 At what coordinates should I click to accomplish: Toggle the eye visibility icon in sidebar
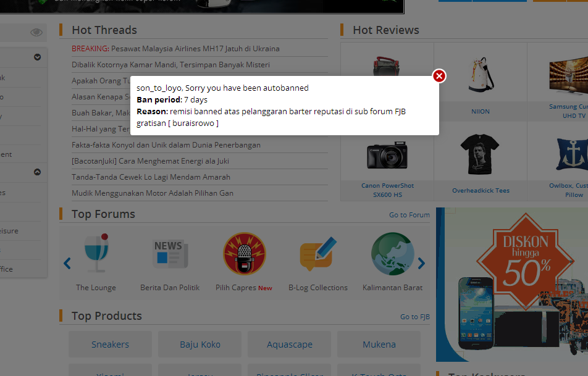36,32
